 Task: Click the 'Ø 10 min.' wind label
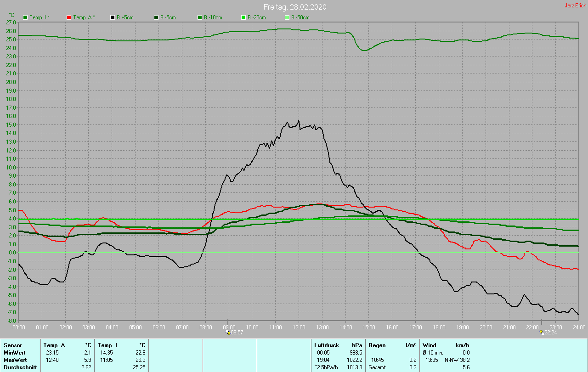pyautogui.click(x=433, y=352)
